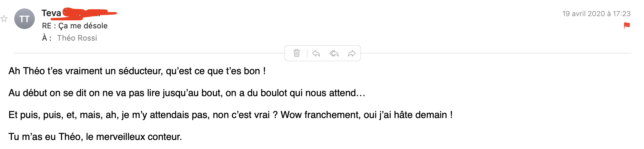The width and height of the screenshot is (644, 149).
Task: Mark sender as VIP with the star
Action: click(x=4, y=19)
